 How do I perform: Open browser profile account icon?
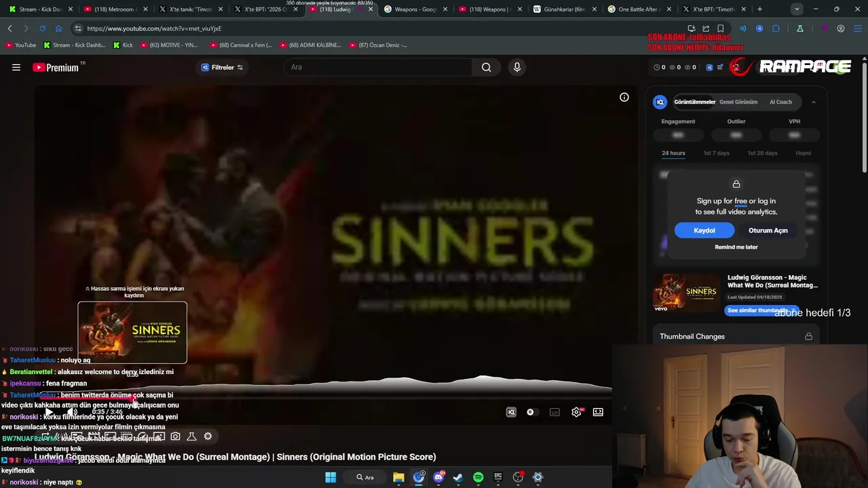(x=841, y=28)
